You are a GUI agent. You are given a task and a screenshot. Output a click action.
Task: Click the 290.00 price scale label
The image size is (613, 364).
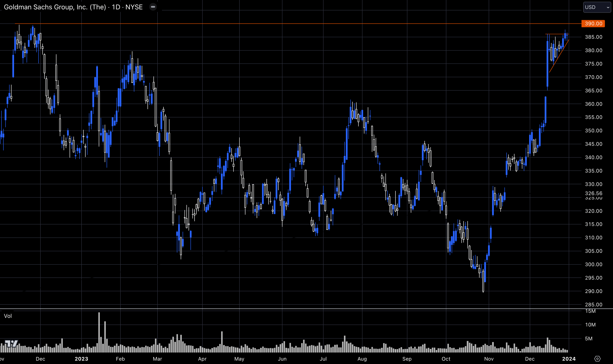tap(593, 291)
